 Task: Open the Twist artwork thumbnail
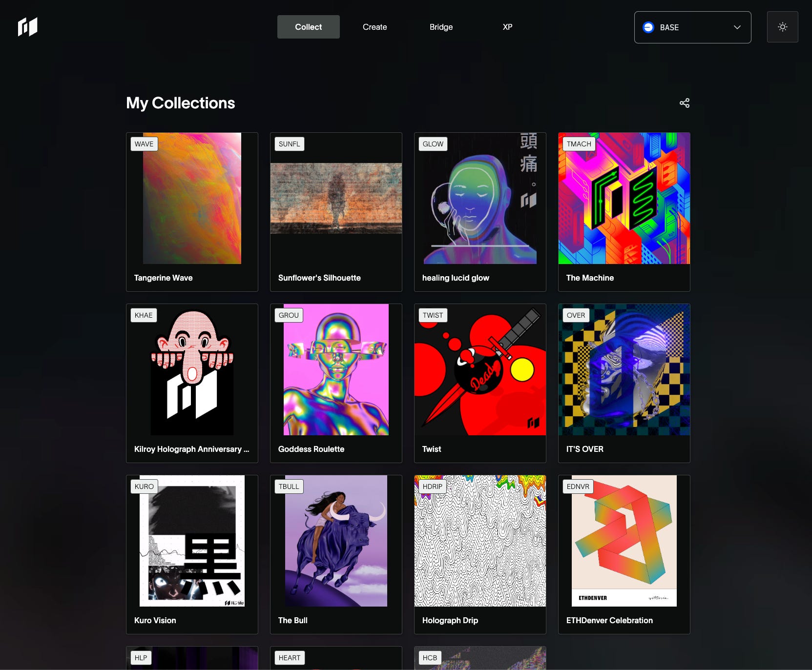click(480, 369)
